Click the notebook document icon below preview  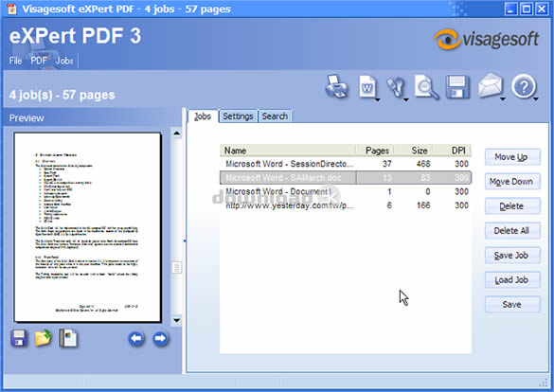(68, 338)
